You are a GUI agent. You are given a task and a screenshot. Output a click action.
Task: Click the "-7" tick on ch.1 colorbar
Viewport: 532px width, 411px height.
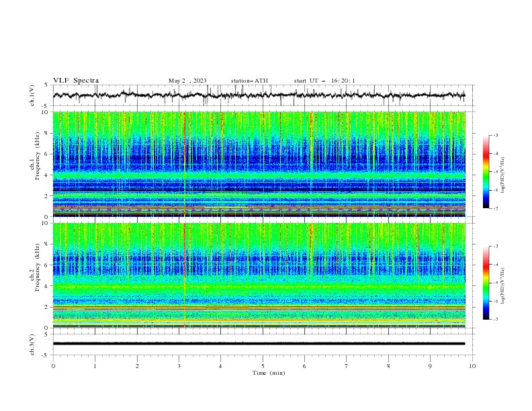(495, 208)
